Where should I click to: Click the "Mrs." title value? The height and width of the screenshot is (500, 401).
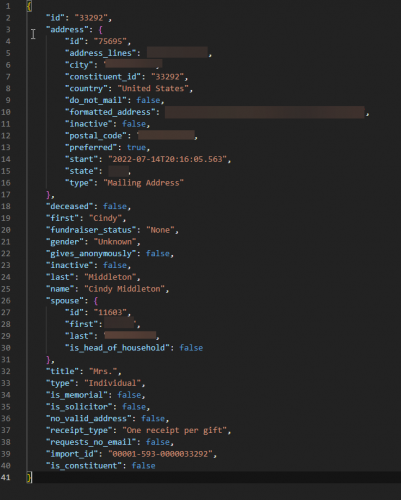click(x=103, y=371)
